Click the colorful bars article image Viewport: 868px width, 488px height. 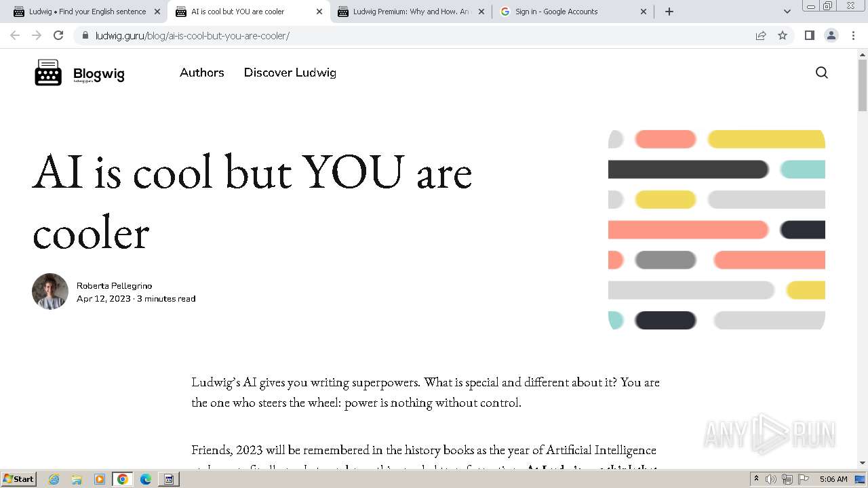[x=717, y=230]
